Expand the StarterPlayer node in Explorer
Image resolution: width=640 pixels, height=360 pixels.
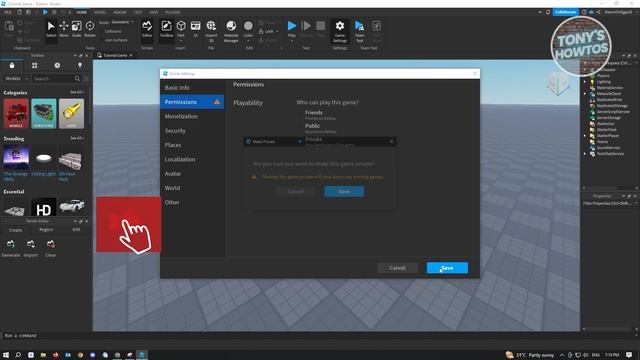tap(584, 136)
